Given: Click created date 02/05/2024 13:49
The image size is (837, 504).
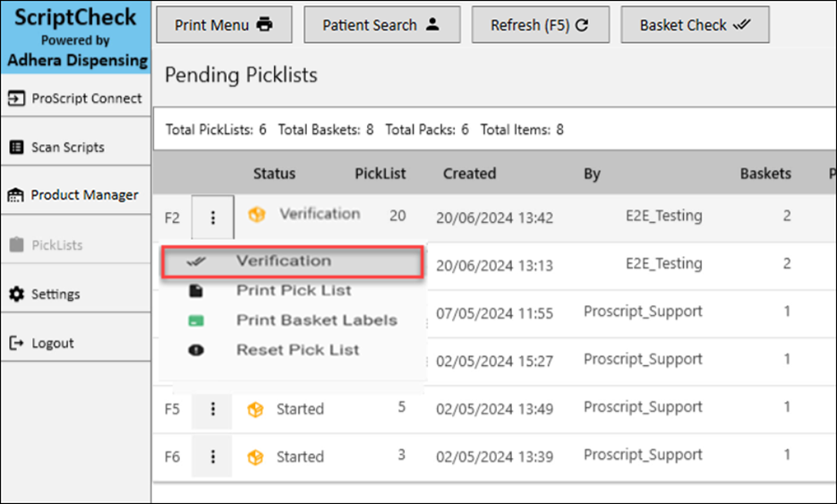Looking at the screenshot, I should [494, 409].
